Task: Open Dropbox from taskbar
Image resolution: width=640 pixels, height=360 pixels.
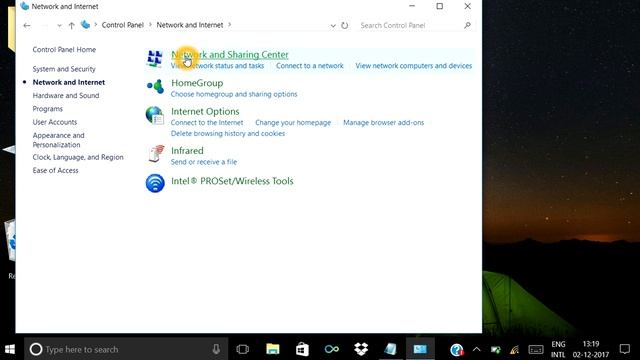Action: 361,349
